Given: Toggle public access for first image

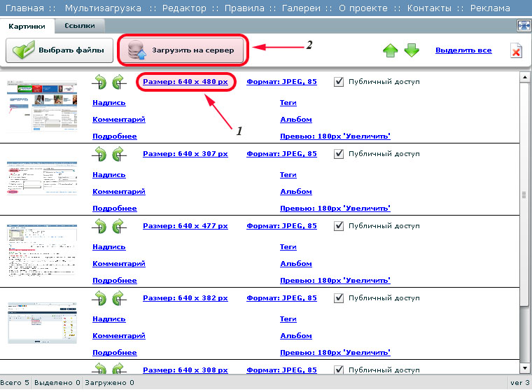Looking at the screenshot, I should pyautogui.click(x=339, y=82).
